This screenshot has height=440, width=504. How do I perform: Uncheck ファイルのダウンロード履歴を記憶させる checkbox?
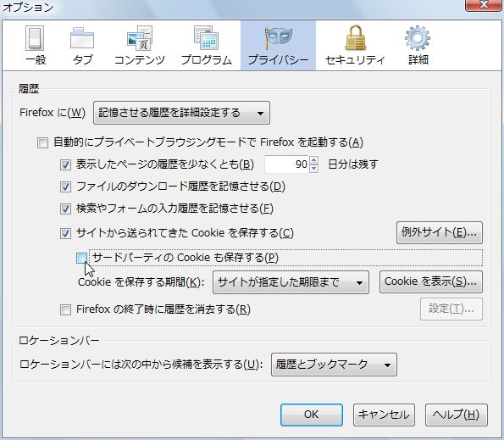click(65, 187)
